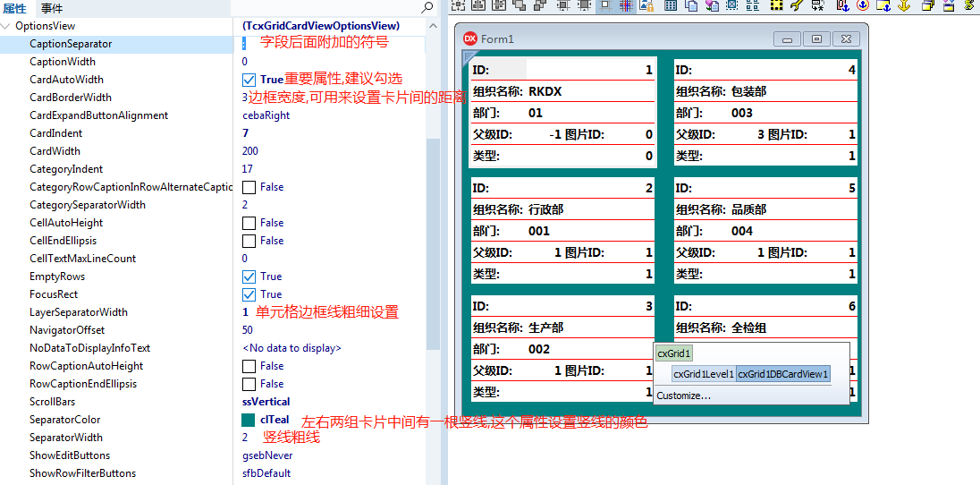Image resolution: width=980 pixels, height=485 pixels.
Task: Click the blue table grid toolbar icon
Action: (x=671, y=5)
